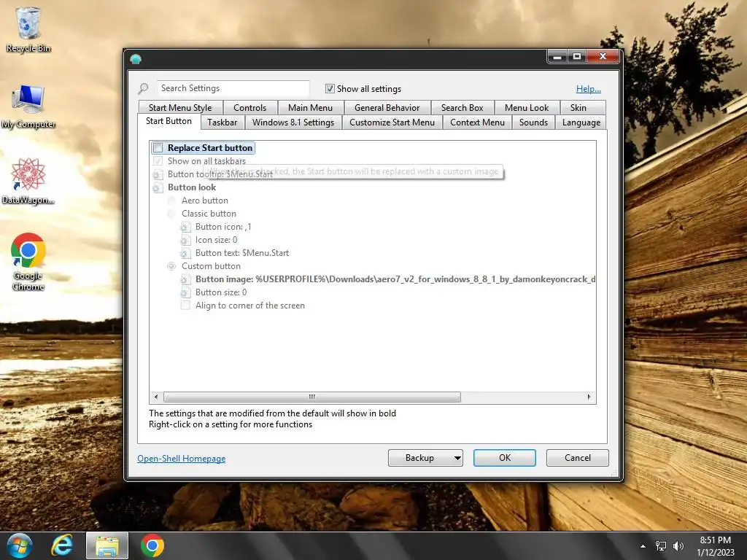Click the network tray icon
This screenshot has height=560, width=747.
point(661,546)
